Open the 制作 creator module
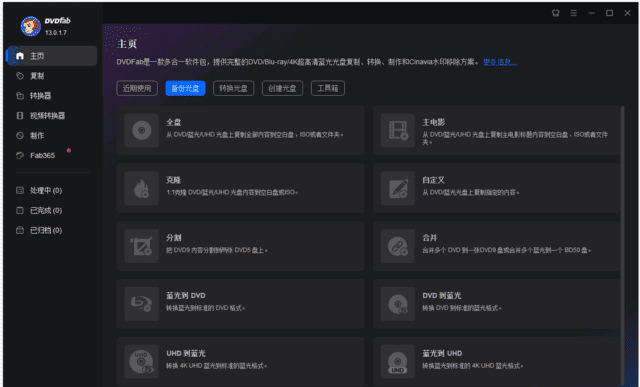The height and width of the screenshot is (387, 640). pos(52,136)
